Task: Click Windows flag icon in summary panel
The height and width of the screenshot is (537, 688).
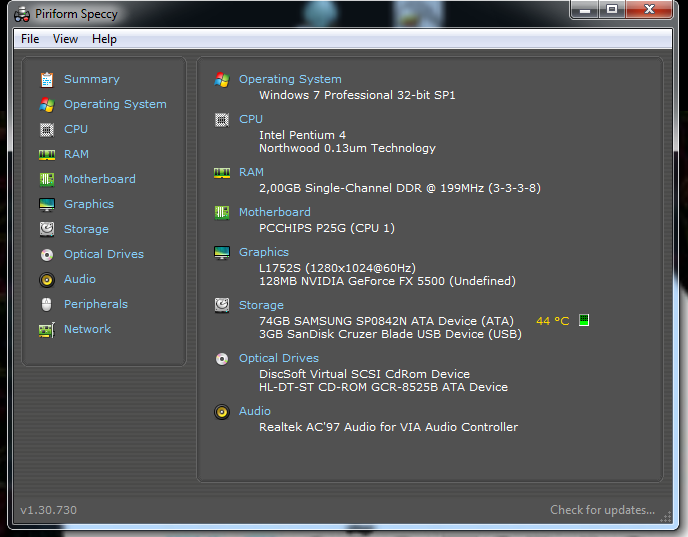Action: 222,79
